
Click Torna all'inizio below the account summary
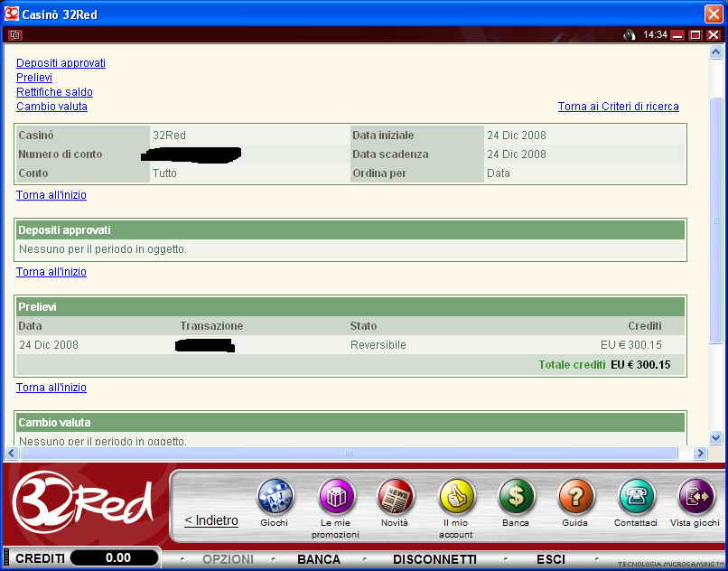(51, 194)
